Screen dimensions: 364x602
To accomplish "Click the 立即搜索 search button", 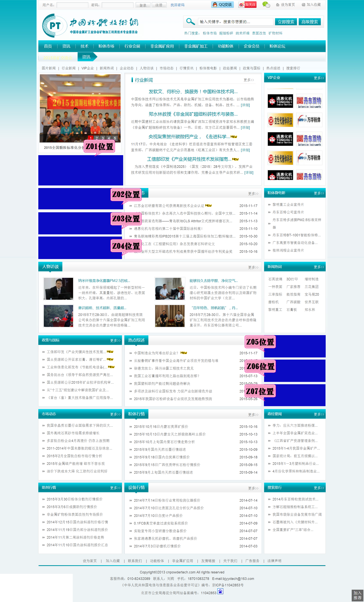I will tap(286, 22).
